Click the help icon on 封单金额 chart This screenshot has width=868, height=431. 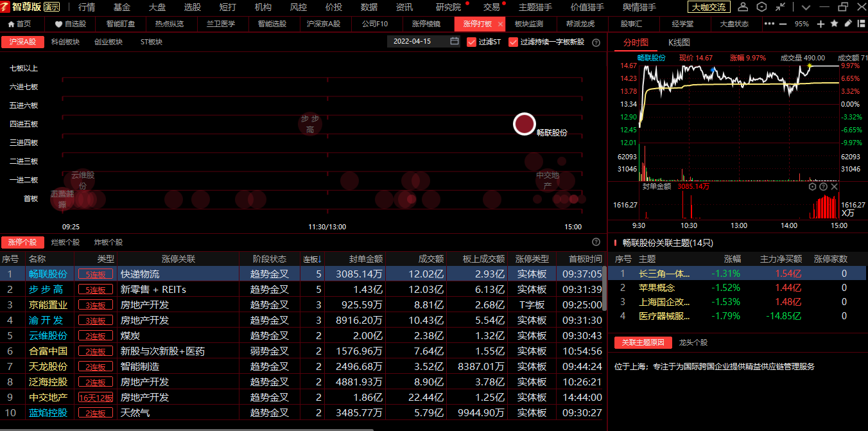(x=823, y=186)
